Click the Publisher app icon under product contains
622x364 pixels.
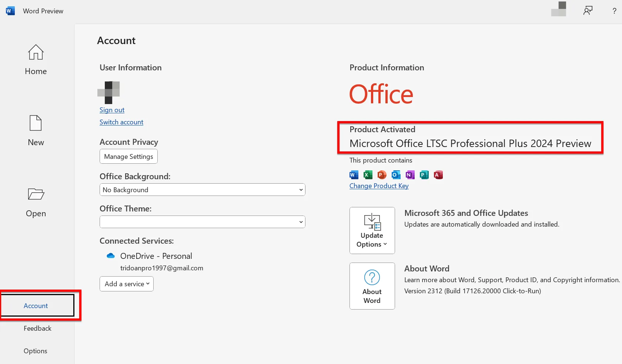click(424, 175)
